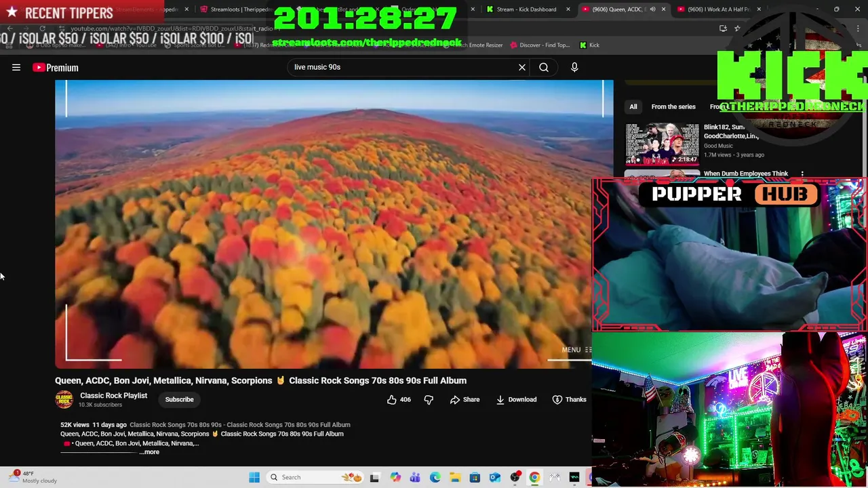Open File Explorer from taskbar

tap(455, 477)
